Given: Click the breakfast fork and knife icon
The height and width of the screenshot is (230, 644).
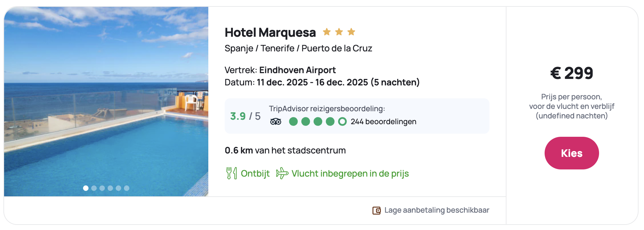Looking at the screenshot, I should coord(231,173).
